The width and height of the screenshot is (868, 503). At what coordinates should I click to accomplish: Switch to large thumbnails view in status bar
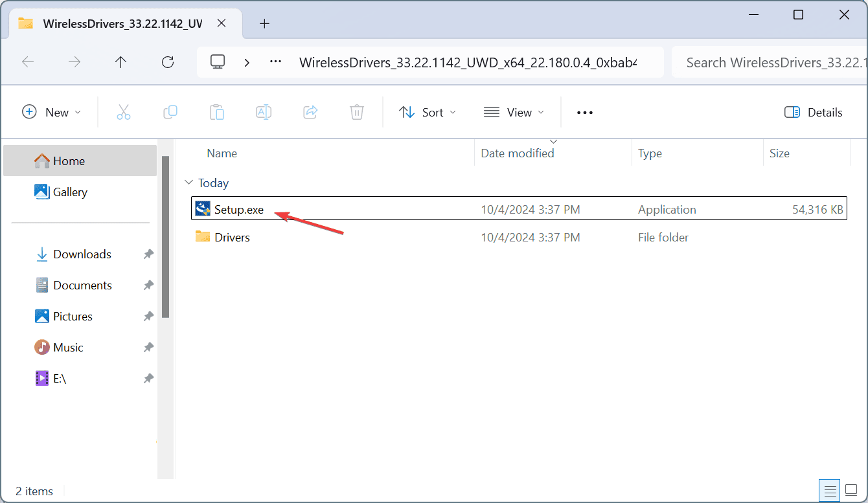point(851,490)
